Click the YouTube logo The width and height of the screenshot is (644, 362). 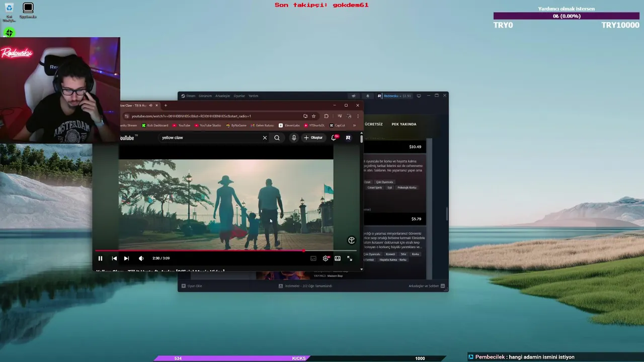(127, 138)
